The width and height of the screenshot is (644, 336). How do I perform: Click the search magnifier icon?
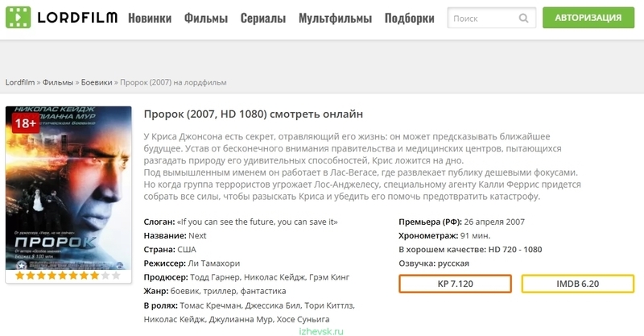[523, 18]
